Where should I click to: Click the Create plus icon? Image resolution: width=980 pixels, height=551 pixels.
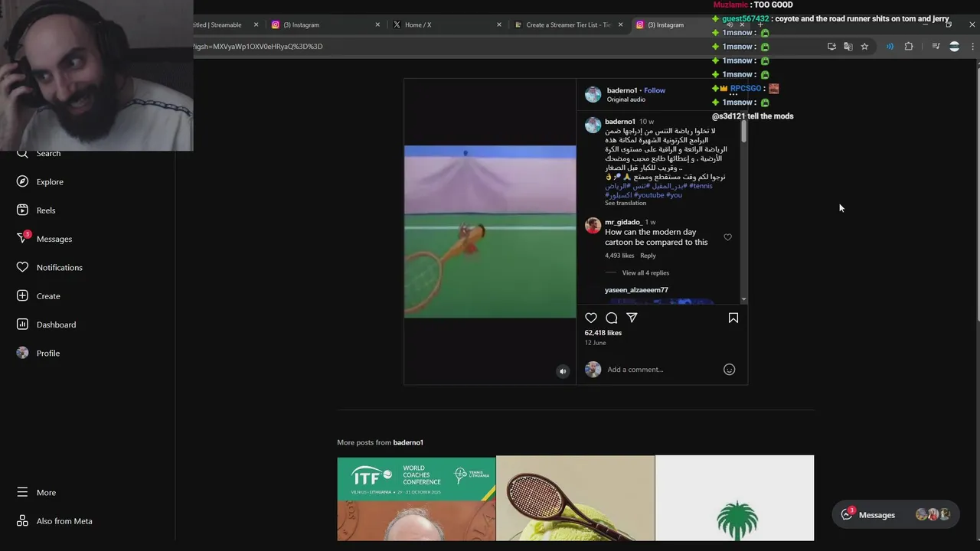22,295
